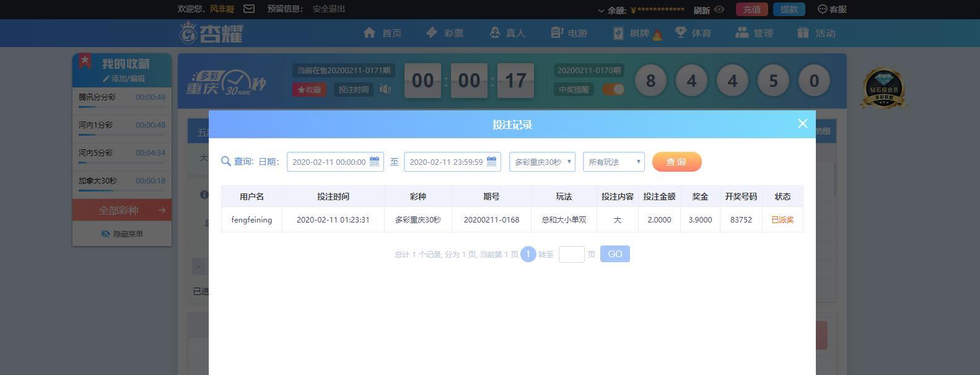Click the last drawn number ball 0
Image resolution: width=980 pixels, height=375 pixels.
click(814, 81)
